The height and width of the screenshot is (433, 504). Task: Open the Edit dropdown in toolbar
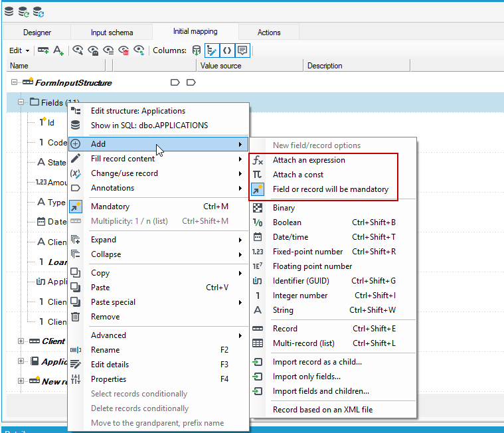(x=19, y=50)
